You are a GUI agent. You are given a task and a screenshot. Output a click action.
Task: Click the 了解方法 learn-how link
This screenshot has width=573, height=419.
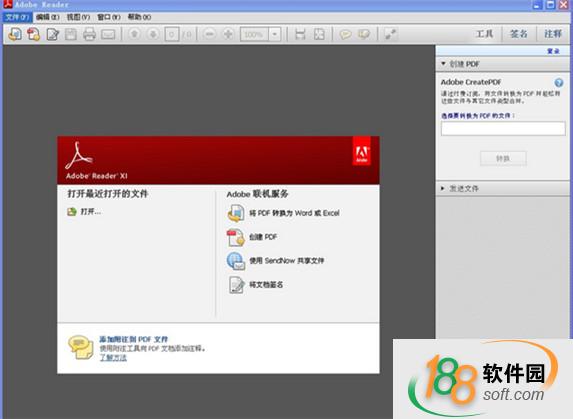pos(113,358)
